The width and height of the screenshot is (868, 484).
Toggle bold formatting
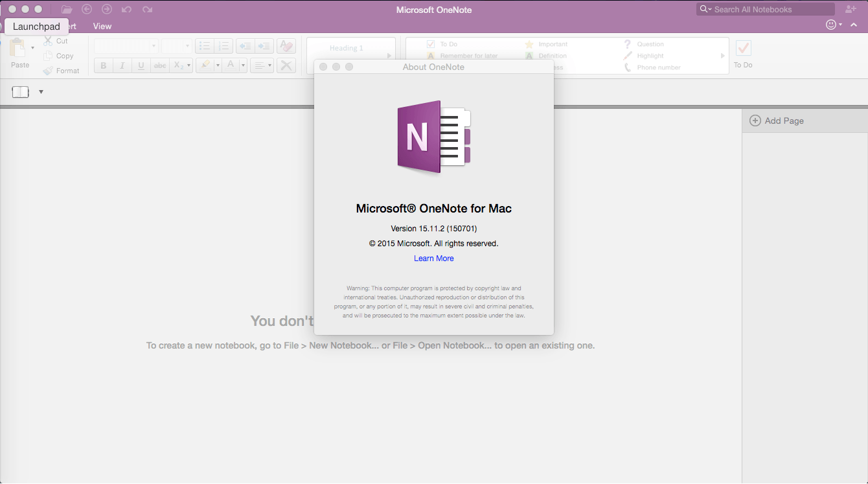(104, 65)
